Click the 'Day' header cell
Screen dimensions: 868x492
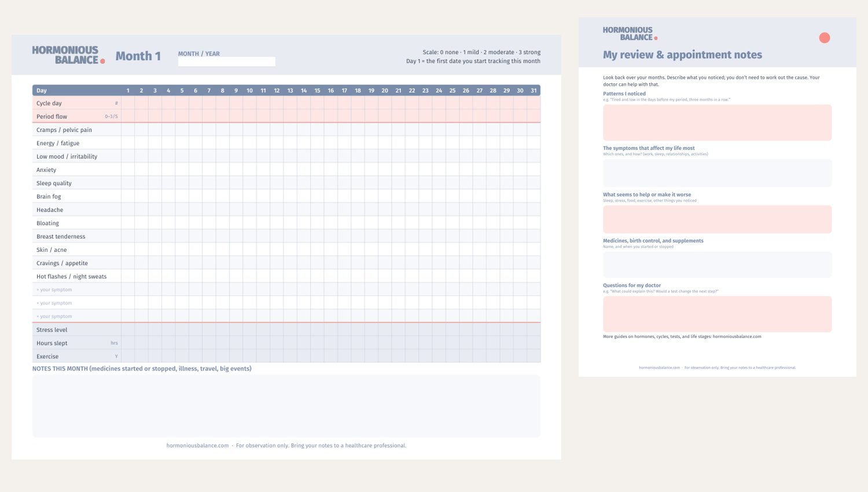76,90
